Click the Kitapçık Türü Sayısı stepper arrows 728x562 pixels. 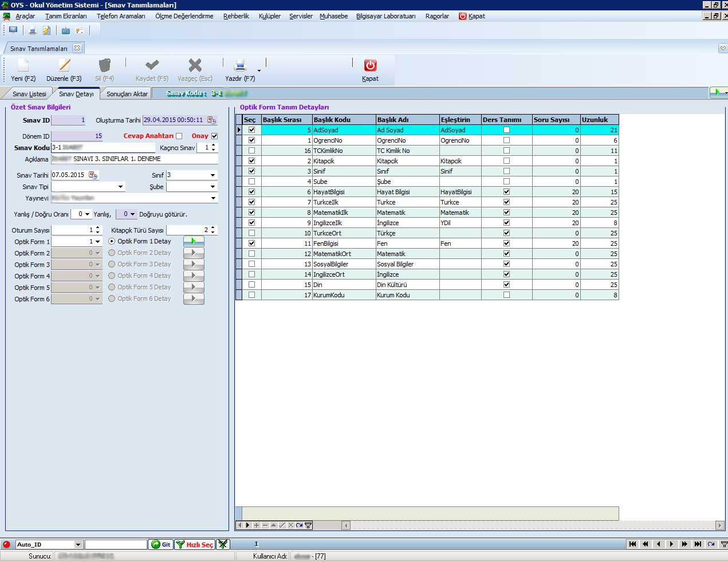(x=213, y=230)
